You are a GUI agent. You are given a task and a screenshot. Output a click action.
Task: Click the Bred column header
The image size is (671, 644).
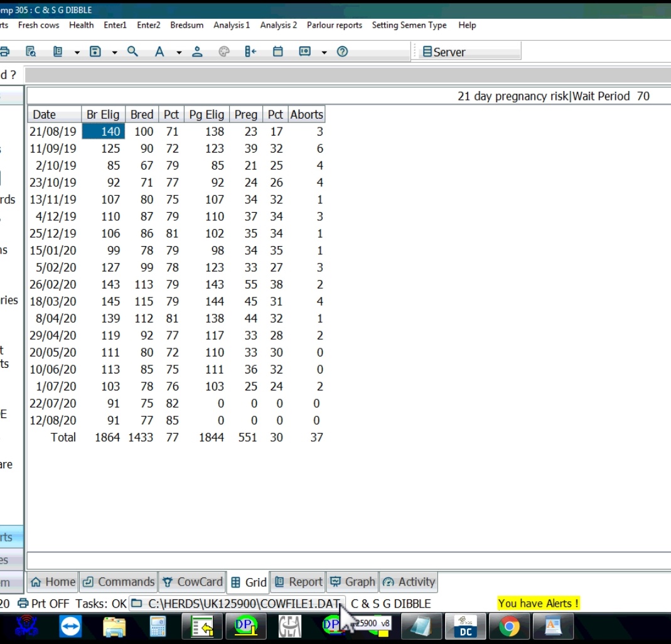tap(142, 115)
